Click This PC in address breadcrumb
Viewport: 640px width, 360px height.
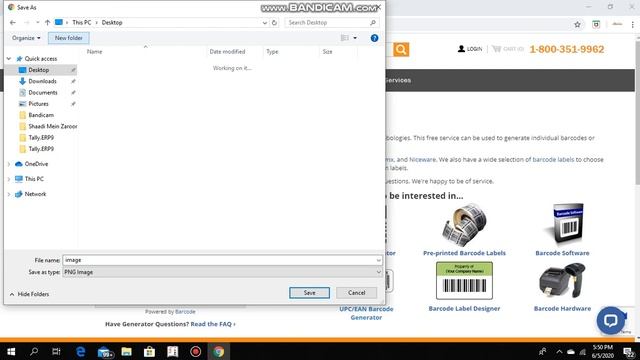tap(82, 22)
